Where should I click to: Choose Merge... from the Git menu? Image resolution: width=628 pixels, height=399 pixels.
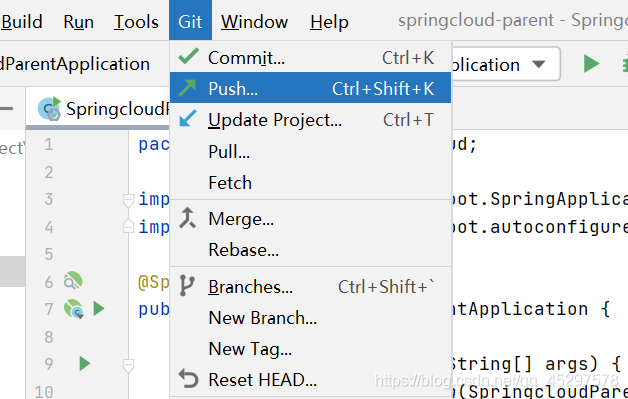pyautogui.click(x=310, y=219)
